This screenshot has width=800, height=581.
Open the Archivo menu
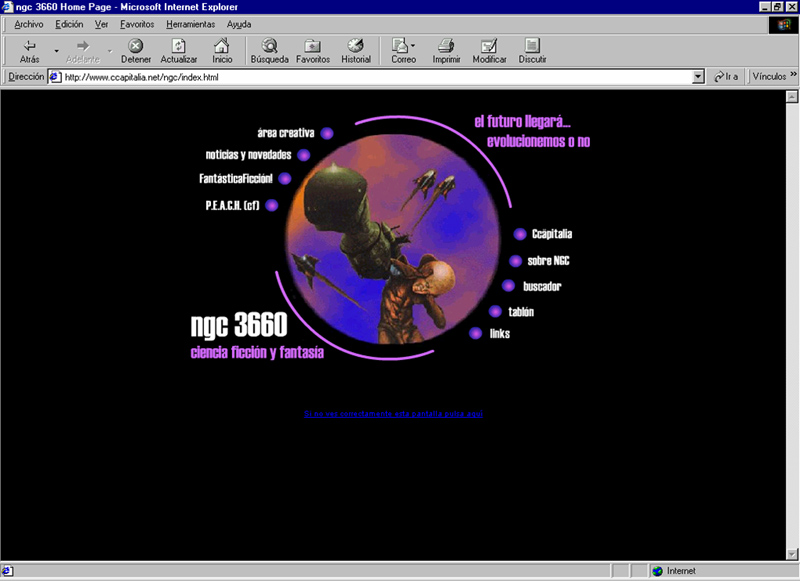tap(29, 24)
